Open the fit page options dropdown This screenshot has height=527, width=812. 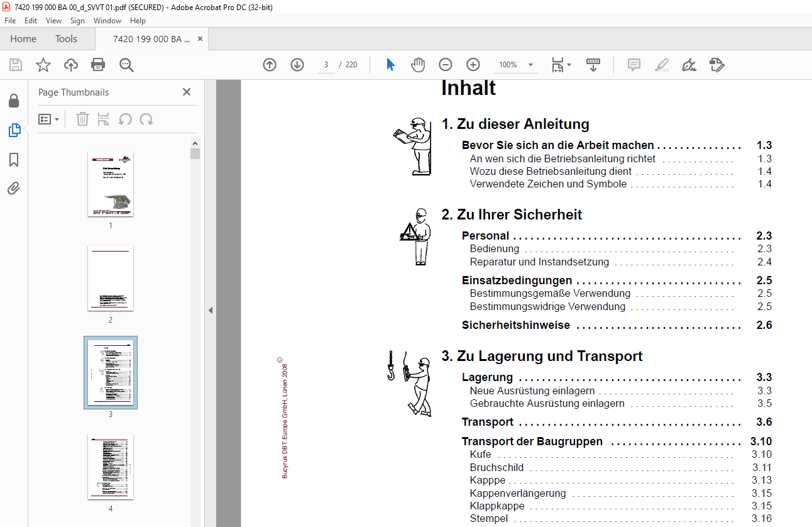click(561, 65)
